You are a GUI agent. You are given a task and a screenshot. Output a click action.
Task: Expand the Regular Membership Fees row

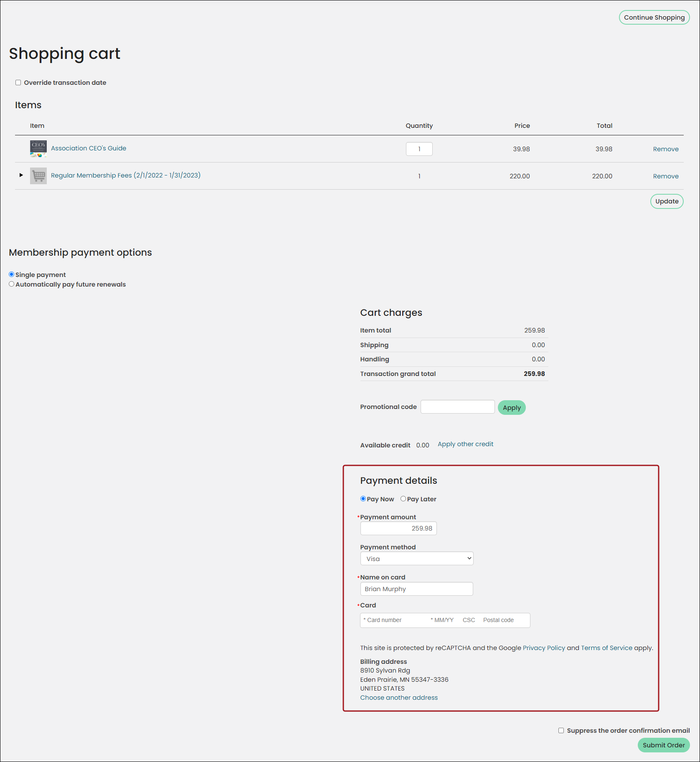pyautogui.click(x=21, y=175)
